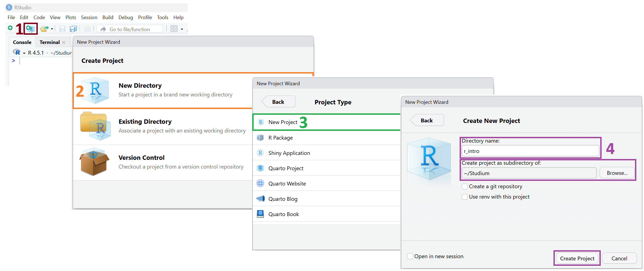The width and height of the screenshot is (644, 271).
Task: Click the Save document floppy icon
Action: point(62,29)
